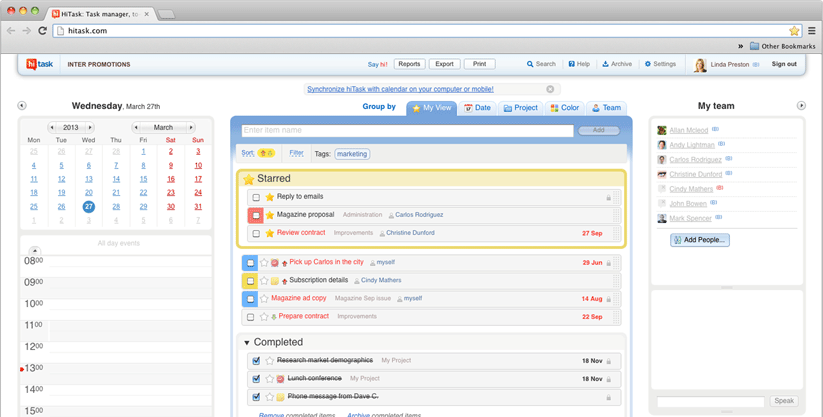Image resolution: width=823 pixels, height=417 pixels.
Task: Star the Prepare contract task
Action: tap(264, 317)
